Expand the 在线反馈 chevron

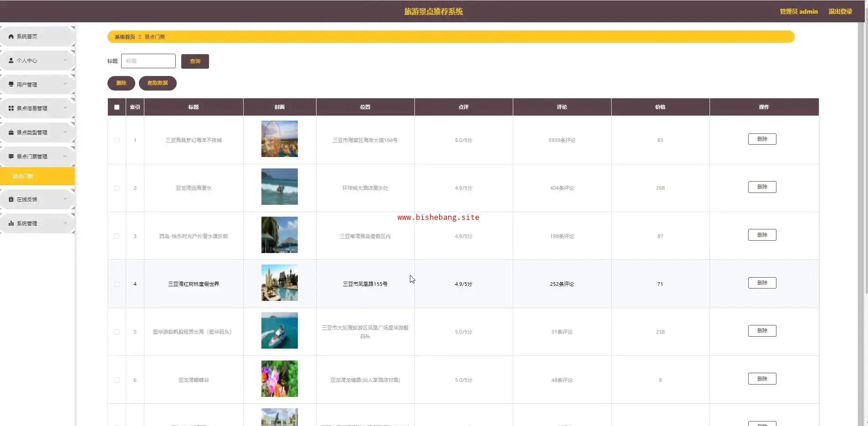[x=65, y=199]
